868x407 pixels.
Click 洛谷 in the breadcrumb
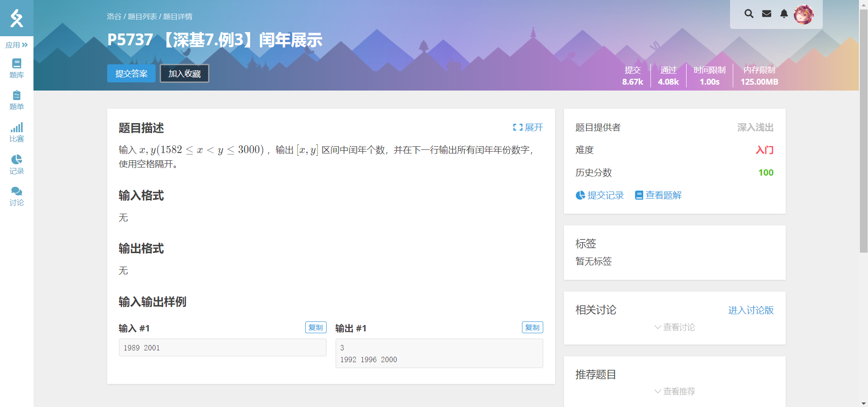pos(114,17)
